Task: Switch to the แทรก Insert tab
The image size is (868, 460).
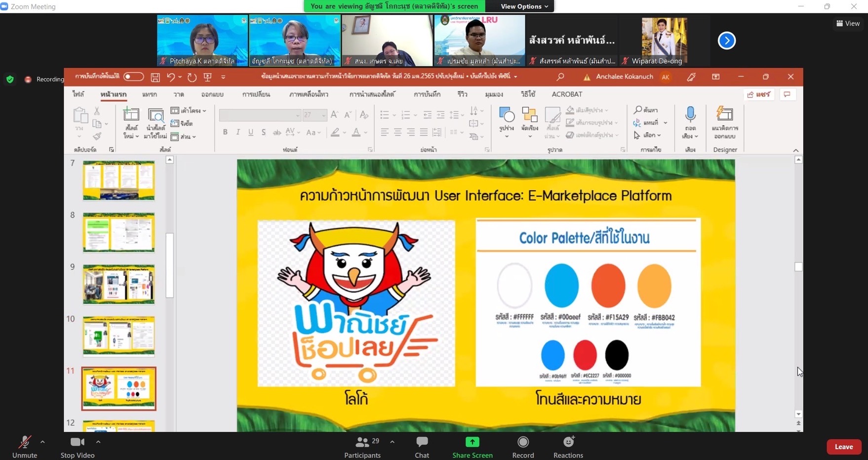Action: click(150, 94)
